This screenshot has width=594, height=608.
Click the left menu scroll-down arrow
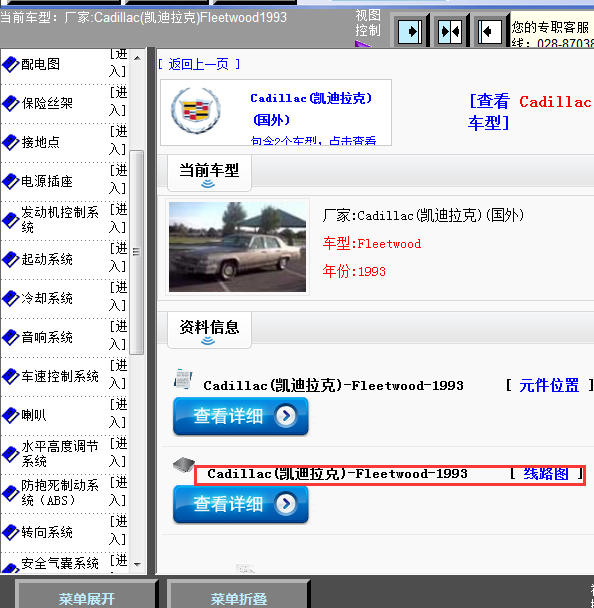coord(137,565)
